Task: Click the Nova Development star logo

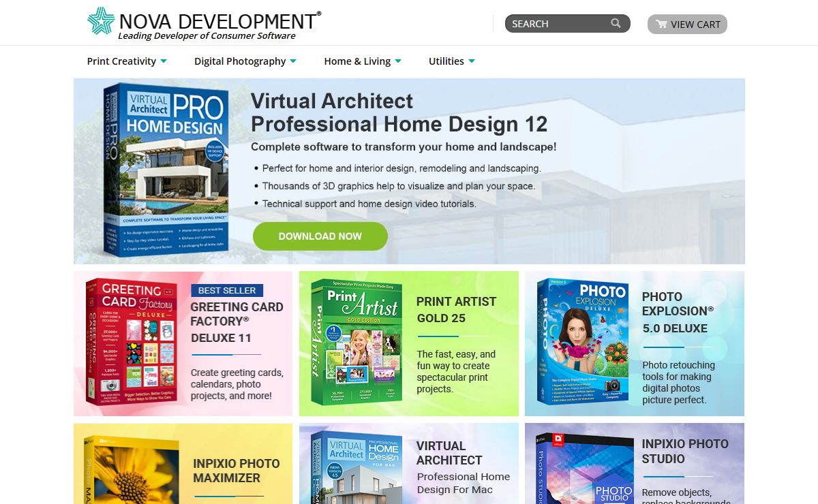Action: [x=101, y=21]
